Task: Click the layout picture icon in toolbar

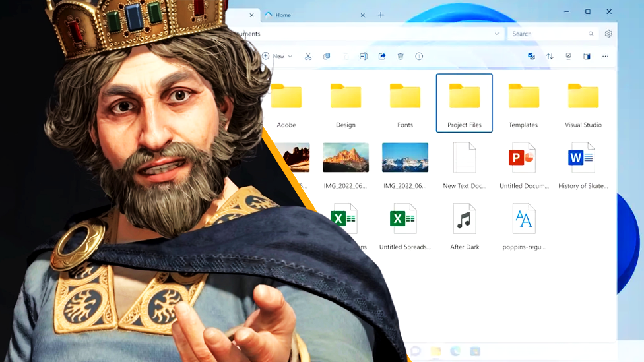Action: tap(568, 56)
